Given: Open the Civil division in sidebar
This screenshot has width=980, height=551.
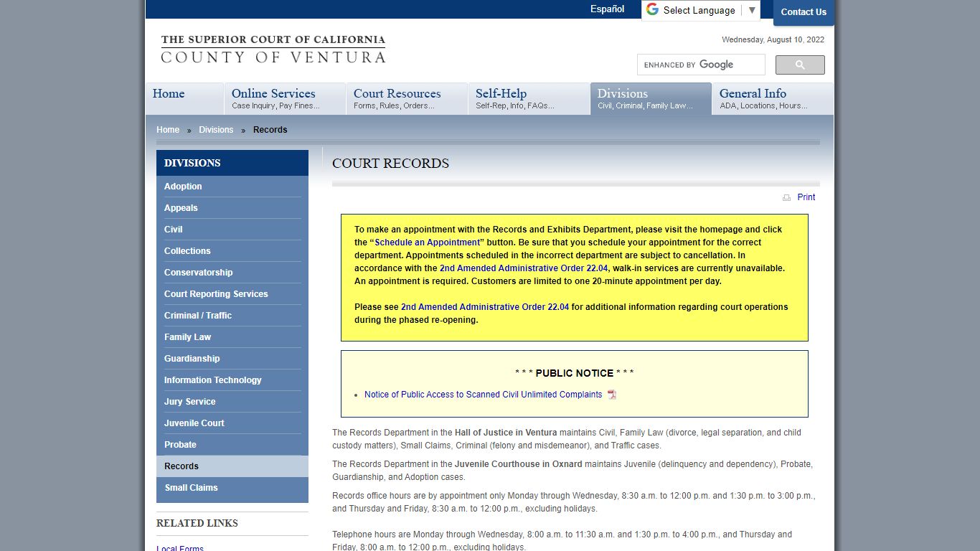Looking at the screenshot, I should point(232,230).
